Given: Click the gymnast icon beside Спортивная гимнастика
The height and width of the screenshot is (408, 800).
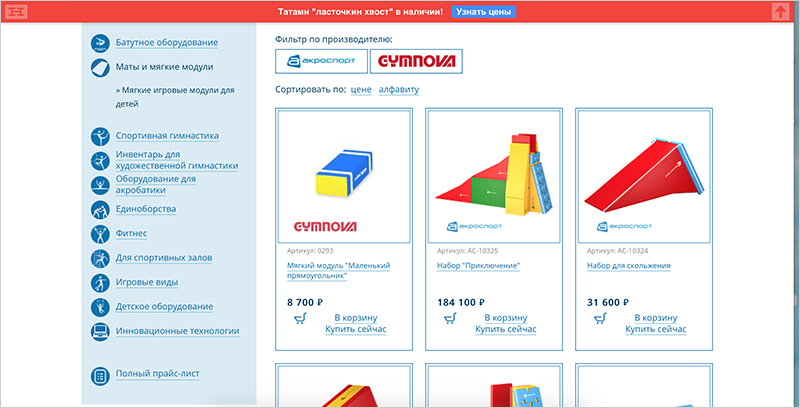Looking at the screenshot, I should click(100, 136).
